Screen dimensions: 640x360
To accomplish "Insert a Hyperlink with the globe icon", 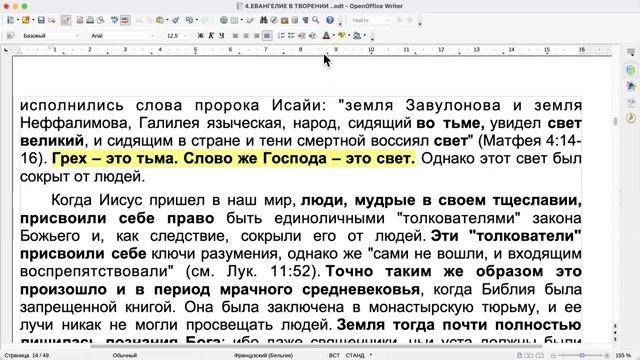I will pyautogui.click(x=224, y=20).
